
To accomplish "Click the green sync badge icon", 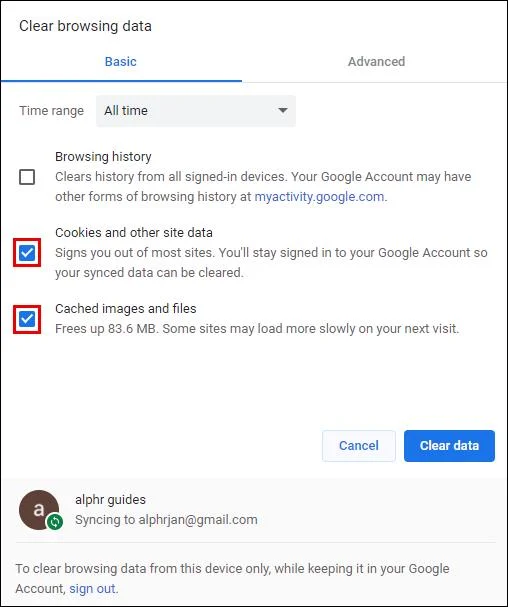I will coord(55,522).
